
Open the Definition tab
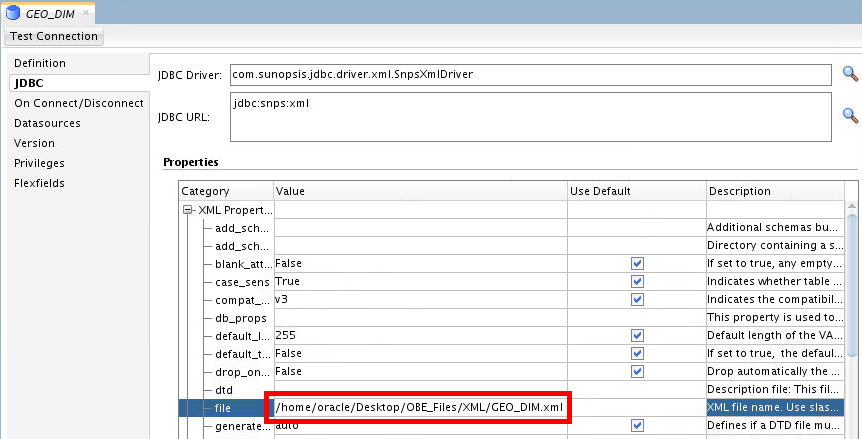click(x=40, y=63)
